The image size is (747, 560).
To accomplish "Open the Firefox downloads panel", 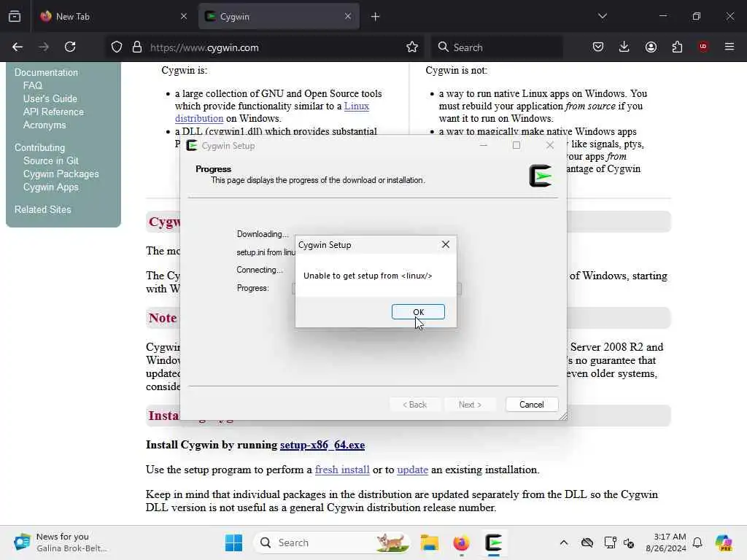I will 624,47.
